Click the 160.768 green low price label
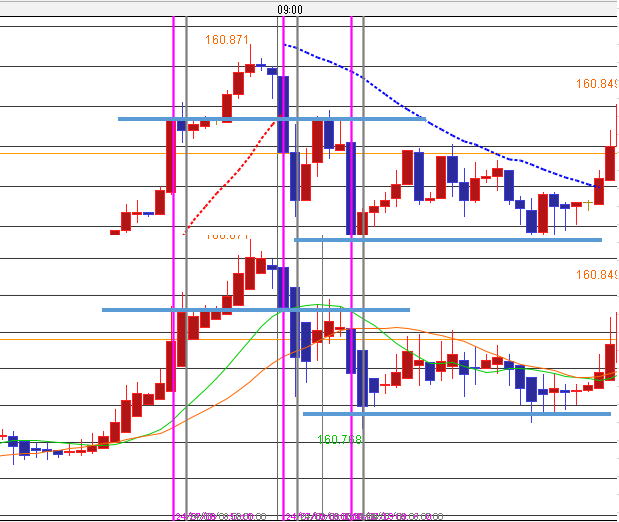The image size is (619, 522). pyautogui.click(x=339, y=439)
